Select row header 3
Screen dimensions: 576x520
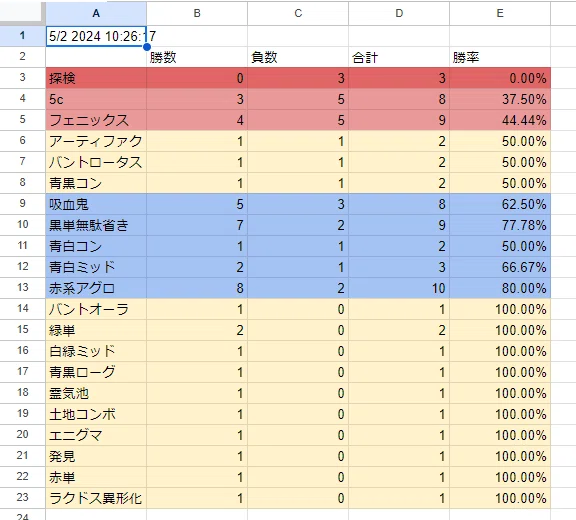22,77
